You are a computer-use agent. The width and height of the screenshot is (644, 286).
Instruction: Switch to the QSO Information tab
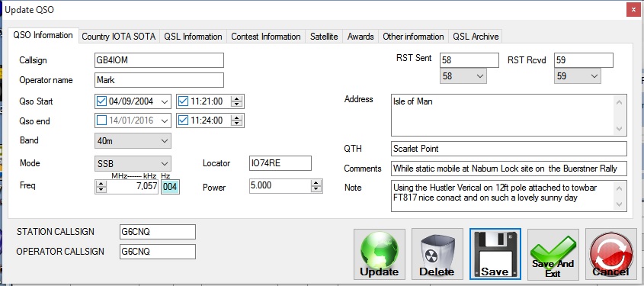click(x=43, y=35)
